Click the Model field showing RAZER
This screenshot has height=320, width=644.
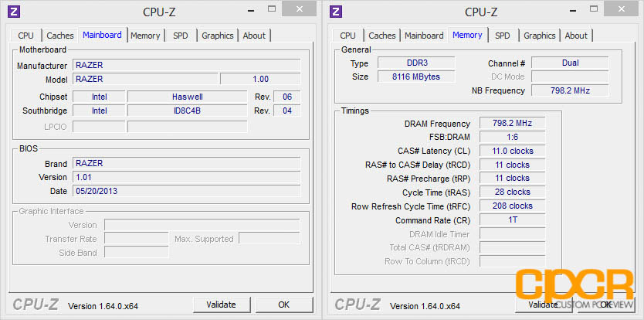click(145, 79)
